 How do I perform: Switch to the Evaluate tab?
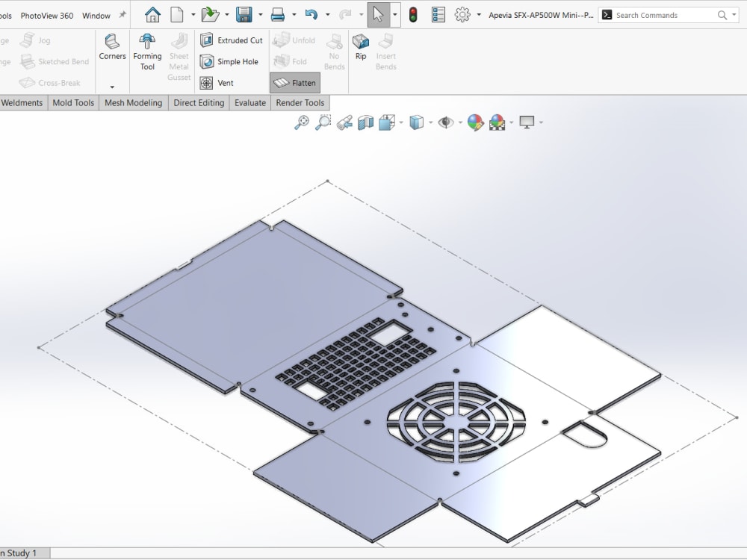click(250, 103)
